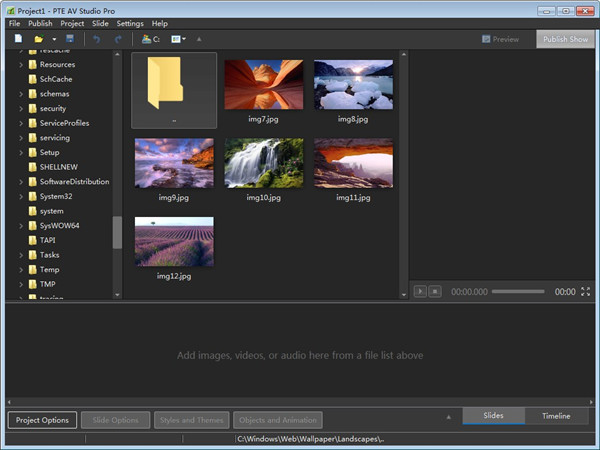Click the up triangle next to the view dropdown
The width and height of the screenshot is (600, 450).
[x=199, y=39]
